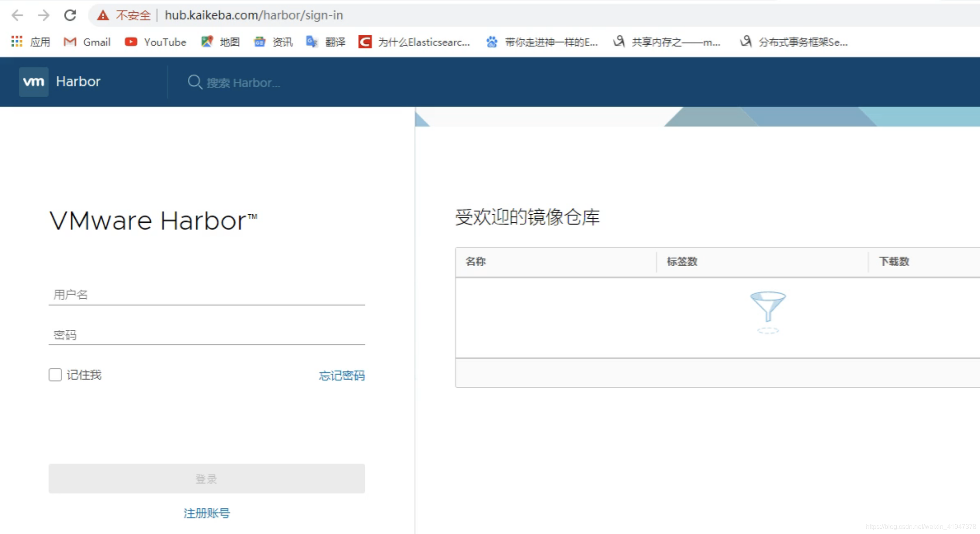Enable the remember me login toggle
This screenshot has width=980, height=534.
pos(55,375)
